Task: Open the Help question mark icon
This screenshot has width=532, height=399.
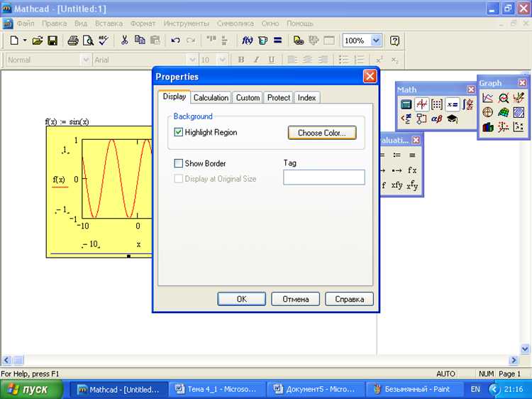Action: (394, 40)
